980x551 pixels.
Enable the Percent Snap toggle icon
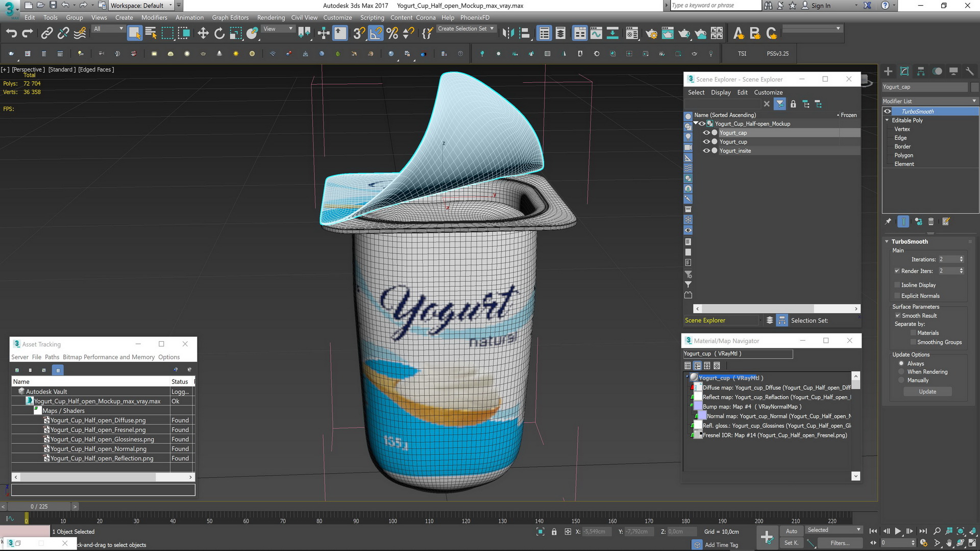pos(392,34)
